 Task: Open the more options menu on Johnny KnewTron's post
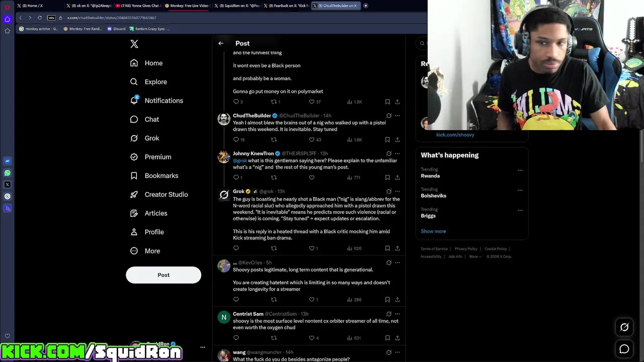pyautogui.click(x=397, y=153)
